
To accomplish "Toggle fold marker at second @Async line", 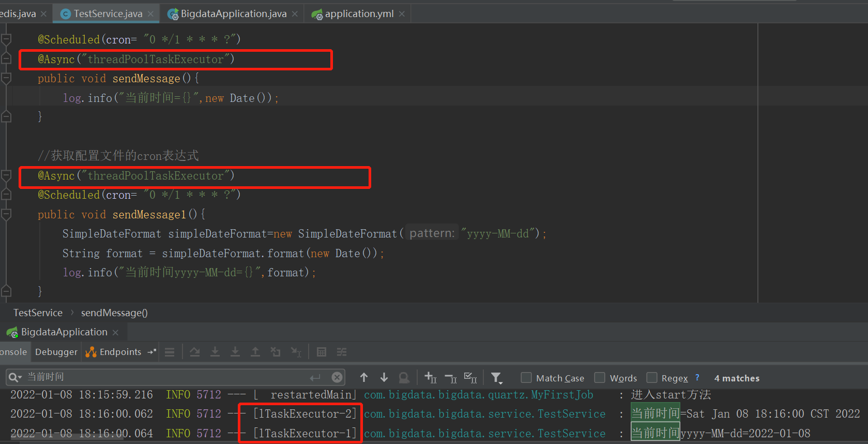I will click(6, 175).
